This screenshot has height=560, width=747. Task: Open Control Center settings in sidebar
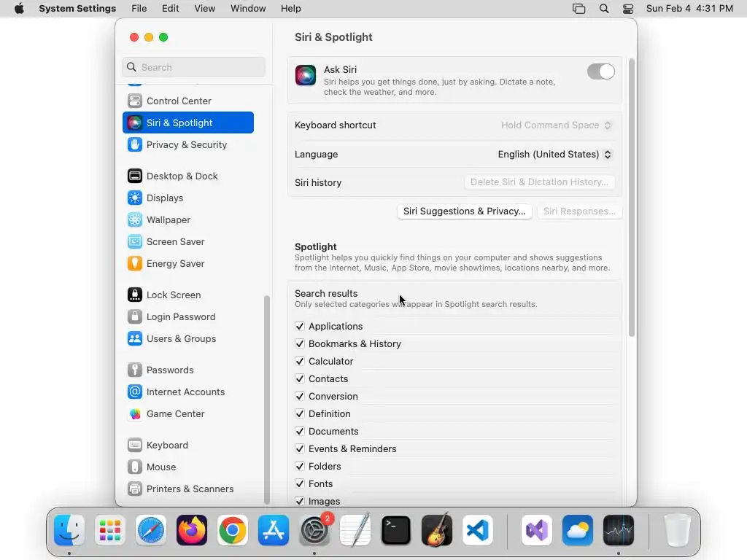coord(187,101)
